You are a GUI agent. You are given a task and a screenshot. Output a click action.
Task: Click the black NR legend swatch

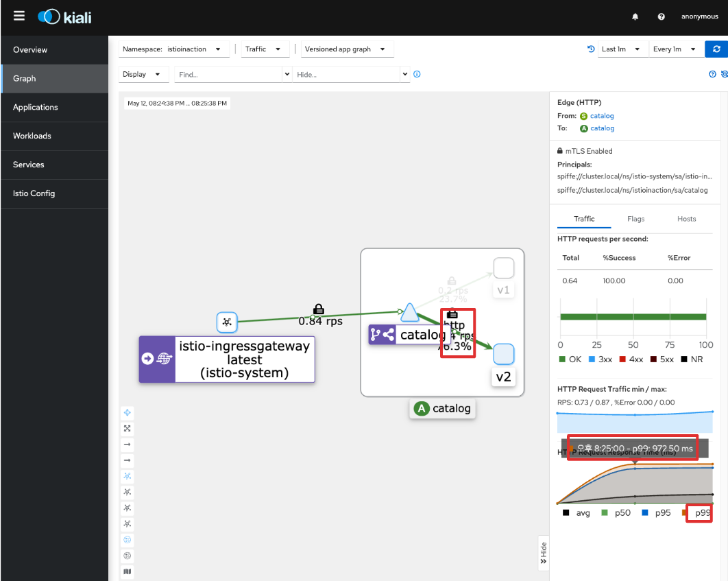pyautogui.click(x=684, y=359)
